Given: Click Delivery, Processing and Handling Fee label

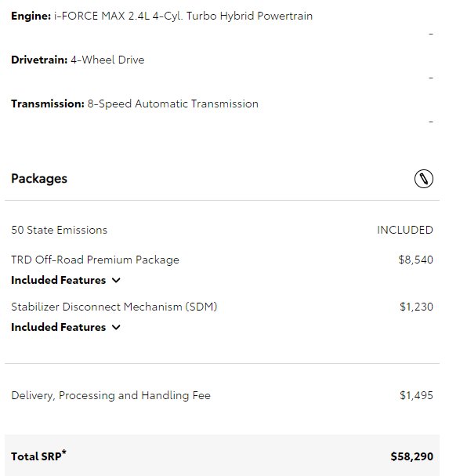Looking at the screenshot, I should pos(110,395).
